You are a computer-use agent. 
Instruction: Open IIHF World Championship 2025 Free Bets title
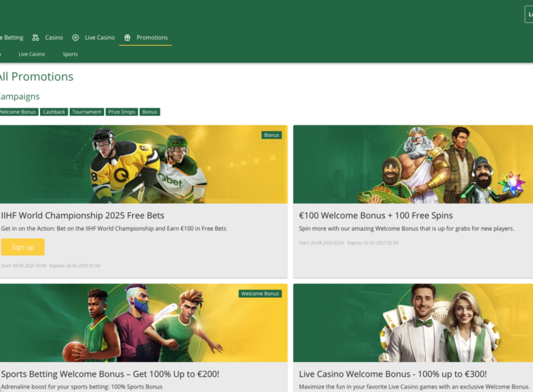coord(83,215)
